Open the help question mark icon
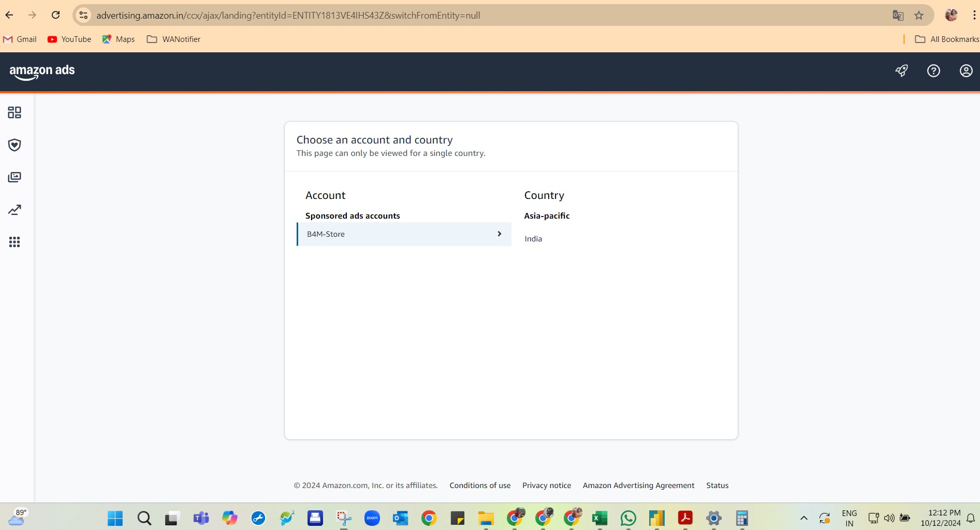Screen dimensions: 980x530 [x=933, y=71]
